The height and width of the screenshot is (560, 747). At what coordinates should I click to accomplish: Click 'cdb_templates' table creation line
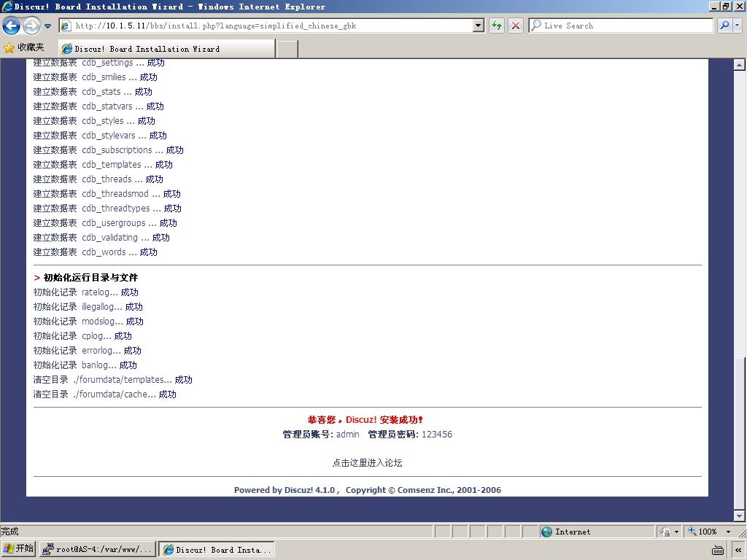pyautogui.click(x=103, y=164)
